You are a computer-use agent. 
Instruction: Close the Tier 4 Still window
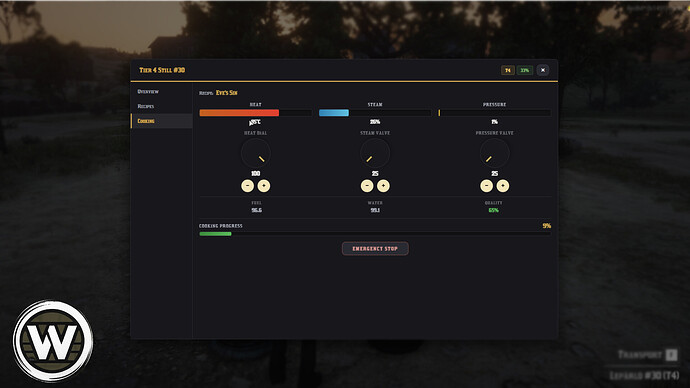[x=543, y=70]
